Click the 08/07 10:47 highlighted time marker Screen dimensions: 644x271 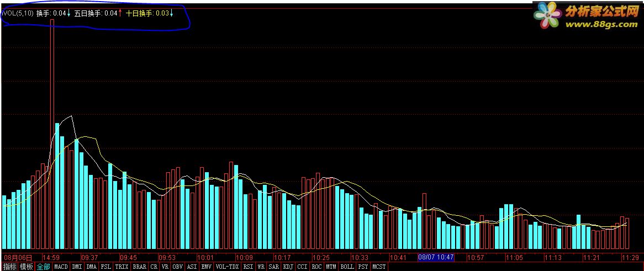pos(436,257)
